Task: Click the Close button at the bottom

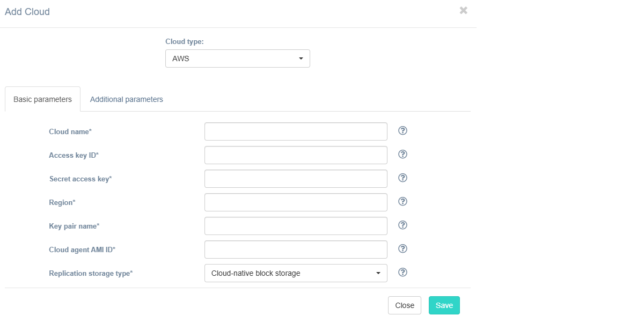Action: pos(405,305)
